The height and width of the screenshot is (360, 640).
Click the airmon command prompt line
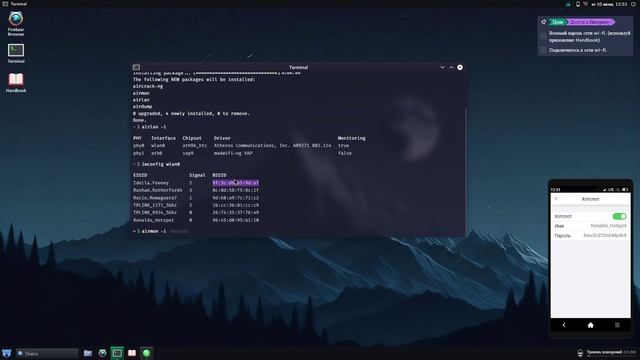click(160, 231)
